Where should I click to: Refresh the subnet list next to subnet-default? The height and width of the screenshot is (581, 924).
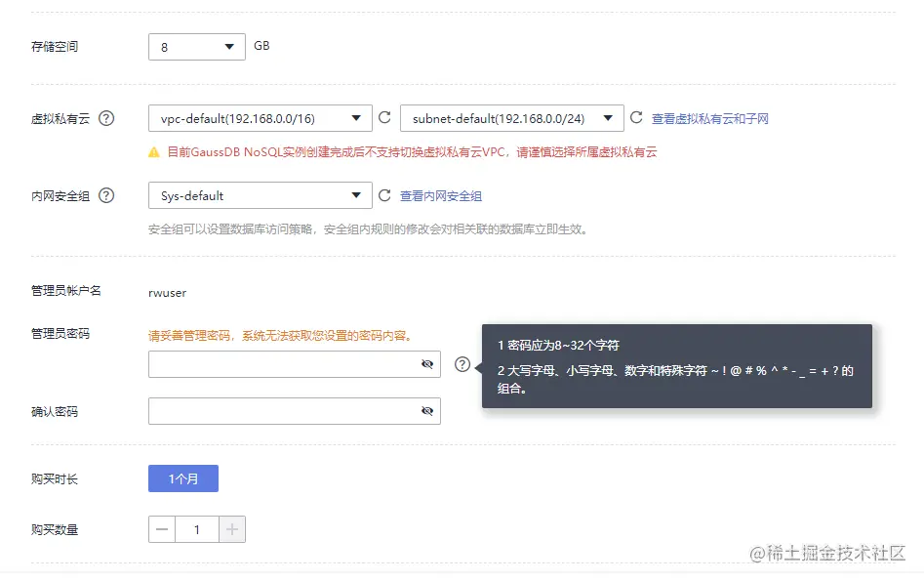pos(636,117)
